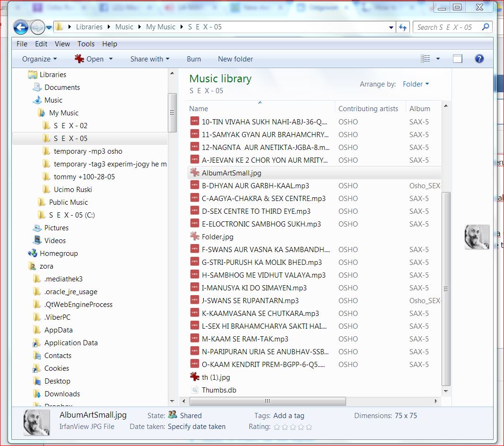Viewport: 504px width, 446px height.
Task: Select the Folder.jpg file icon
Action: [x=194, y=236]
